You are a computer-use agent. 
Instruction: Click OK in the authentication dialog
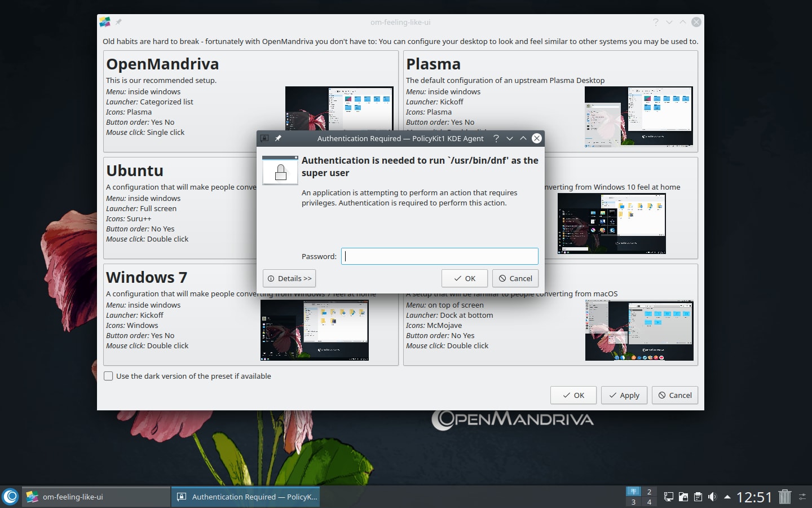coord(465,278)
